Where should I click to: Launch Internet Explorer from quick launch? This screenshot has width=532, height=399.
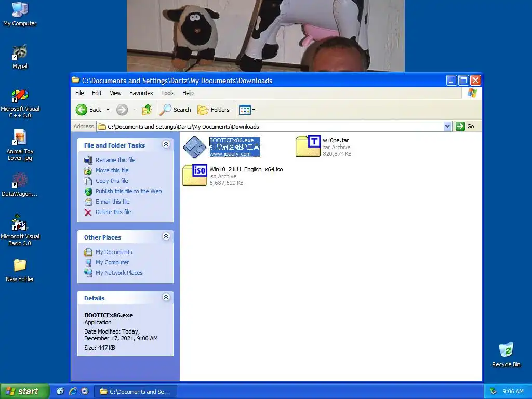point(73,391)
